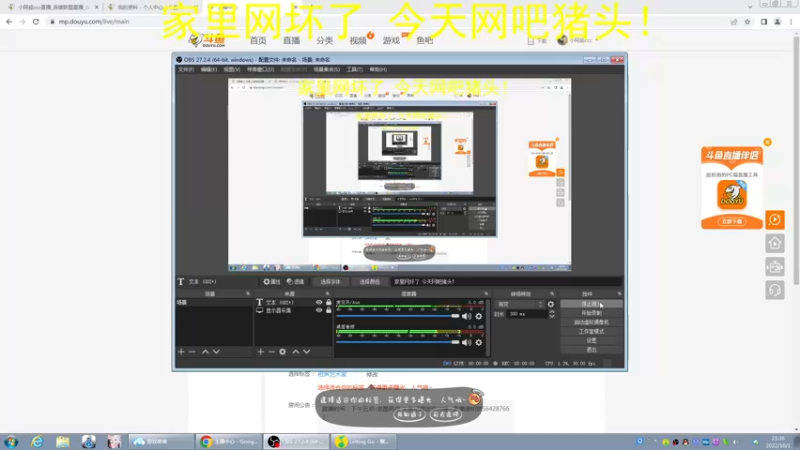Open settings gear for Mic/Aux audio track
800x450 pixels.
click(x=479, y=316)
